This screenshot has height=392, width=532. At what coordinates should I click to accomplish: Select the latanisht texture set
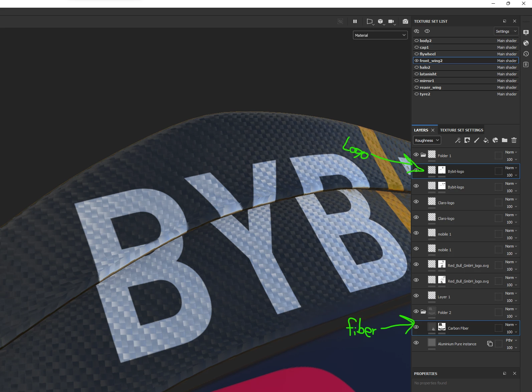[466, 74]
